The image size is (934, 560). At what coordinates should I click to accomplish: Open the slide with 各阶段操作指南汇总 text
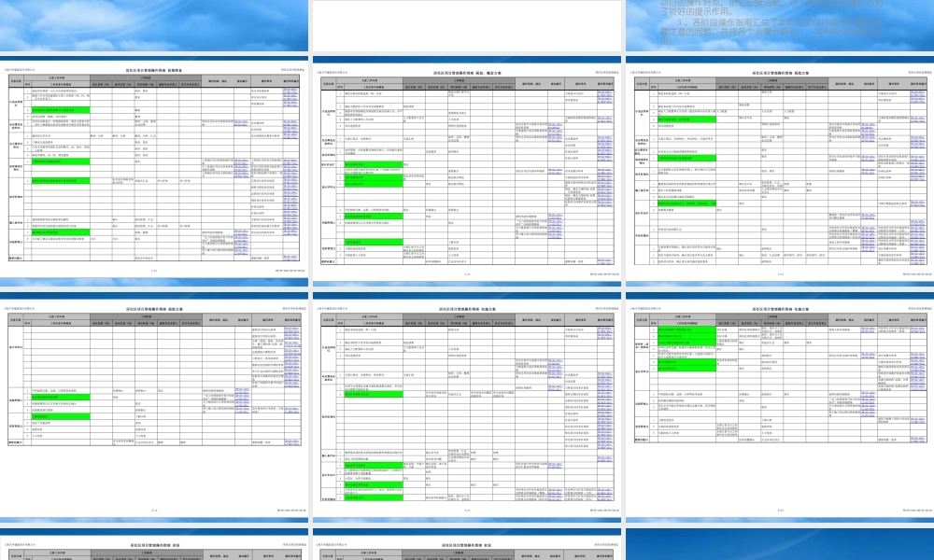[780, 25]
